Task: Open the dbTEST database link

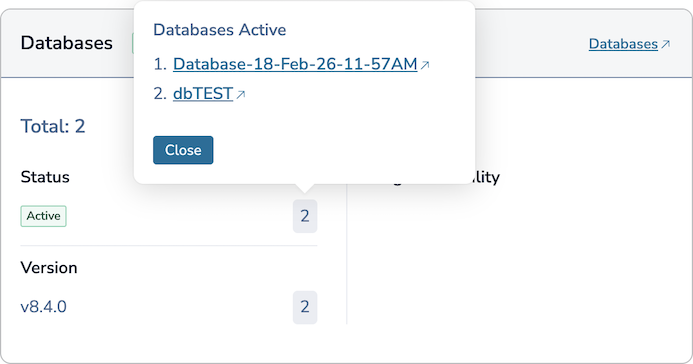Action: click(x=203, y=94)
